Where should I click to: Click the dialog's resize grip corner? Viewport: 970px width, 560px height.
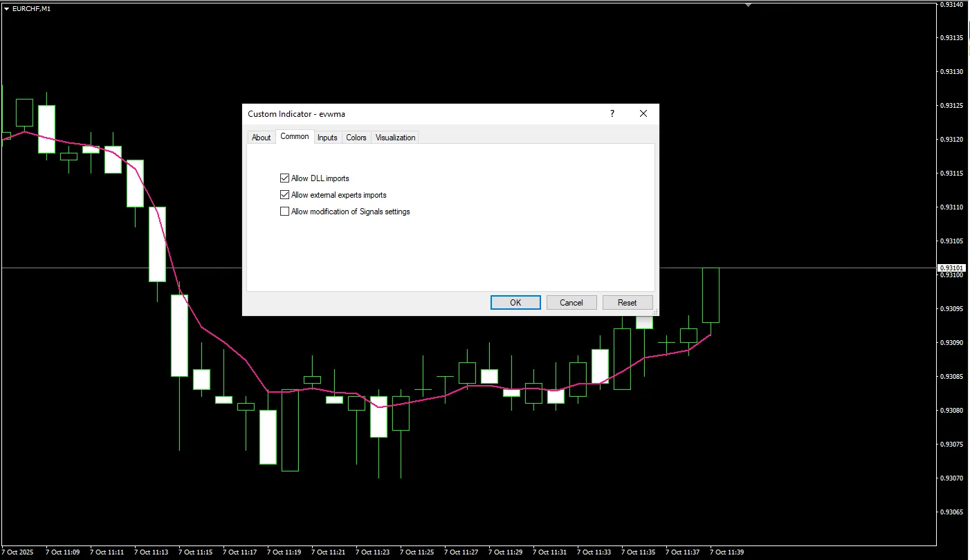point(655,312)
